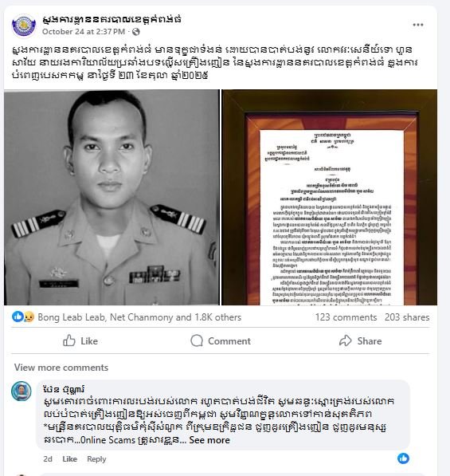View who reacted: Bong Leab Leab and others
The height and width of the screenshot is (476, 450).
[139, 317]
